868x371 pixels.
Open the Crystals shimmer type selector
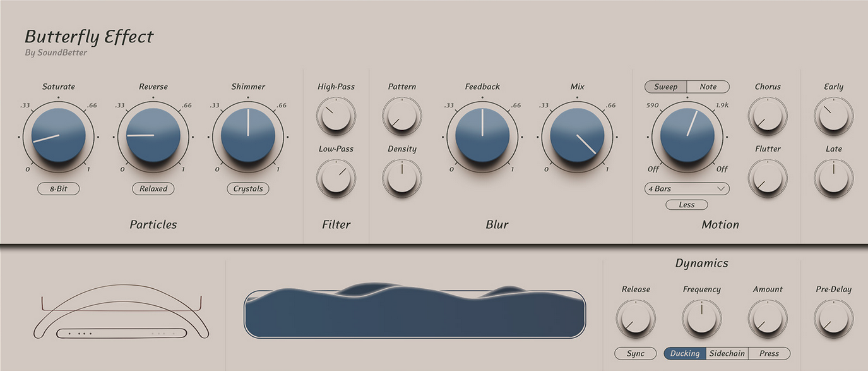248,188
